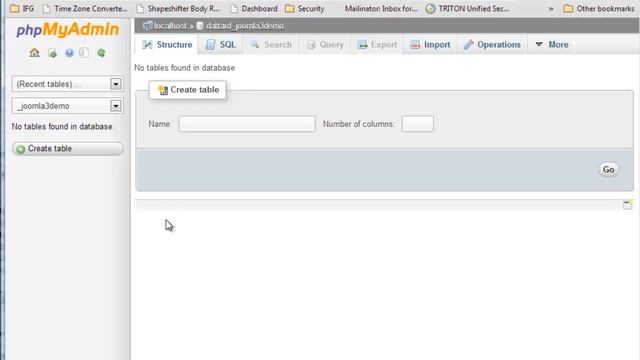Open the Time Zone Converter bookmark
This screenshot has width=640, height=360.
click(85, 8)
